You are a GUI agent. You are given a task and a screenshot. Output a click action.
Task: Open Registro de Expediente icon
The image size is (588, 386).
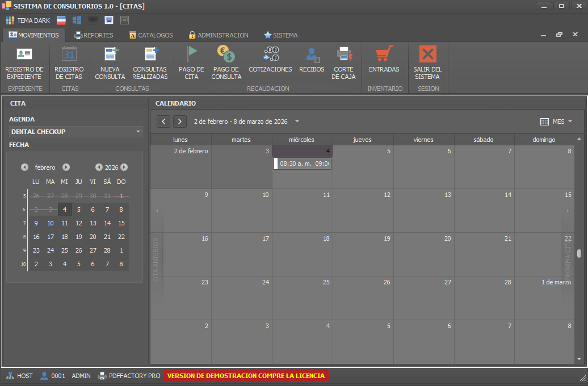24,54
